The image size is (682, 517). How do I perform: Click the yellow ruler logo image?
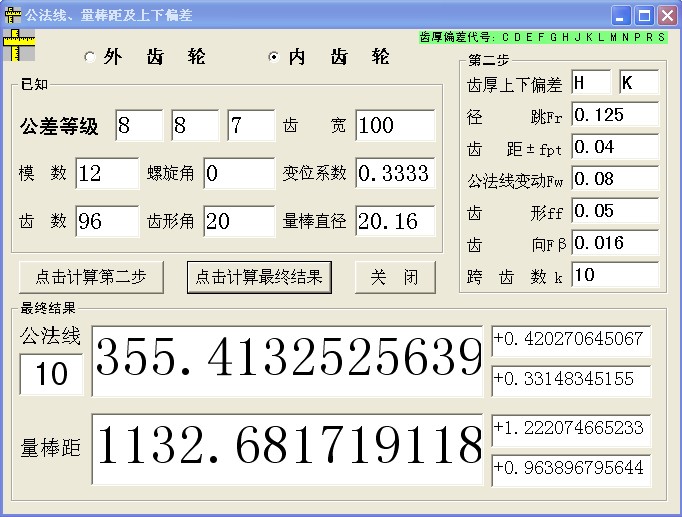pyautogui.click(x=19, y=45)
